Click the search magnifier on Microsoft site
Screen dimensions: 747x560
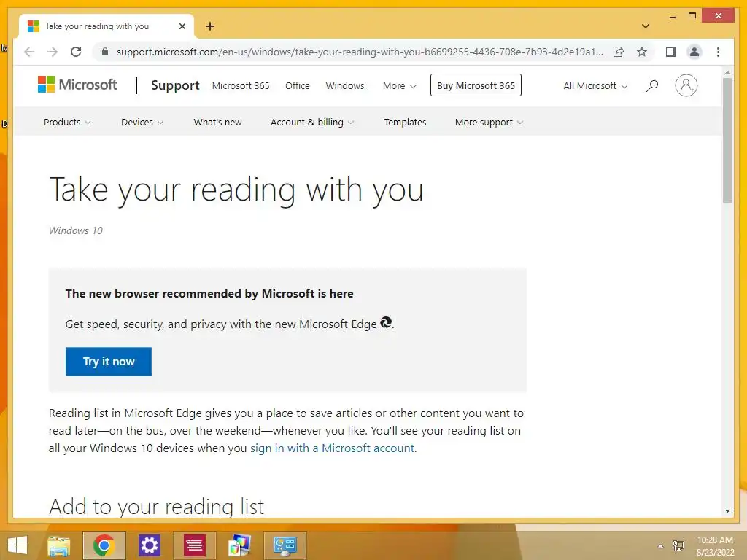coord(652,85)
